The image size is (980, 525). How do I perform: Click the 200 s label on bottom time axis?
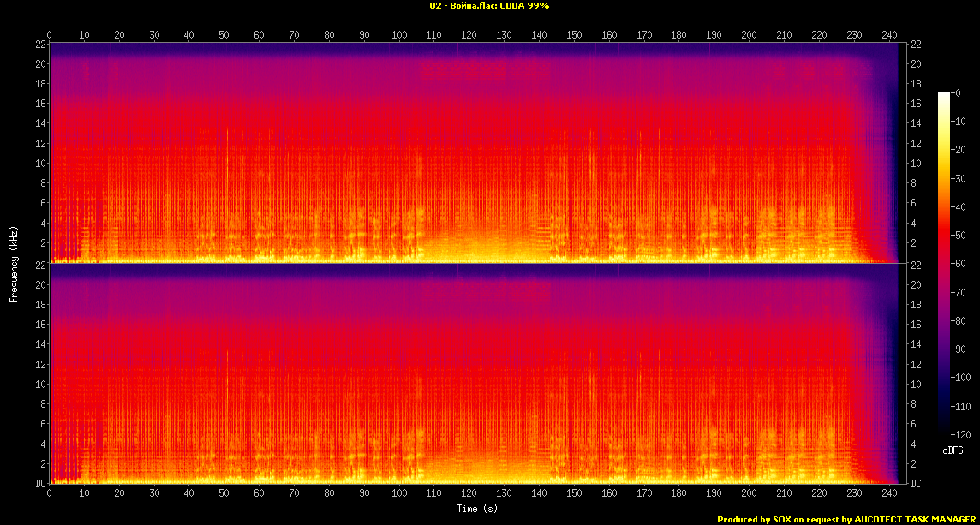[749, 493]
